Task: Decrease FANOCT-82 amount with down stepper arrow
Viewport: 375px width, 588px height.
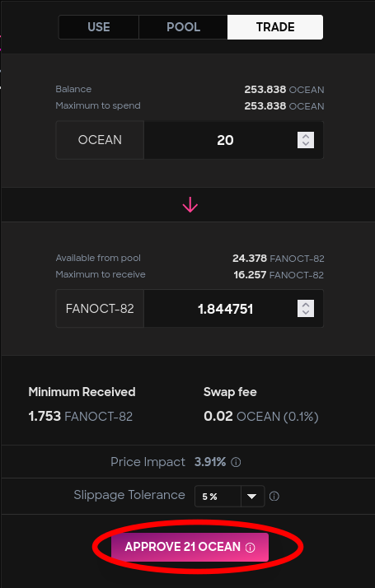Action: pos(306,312)
